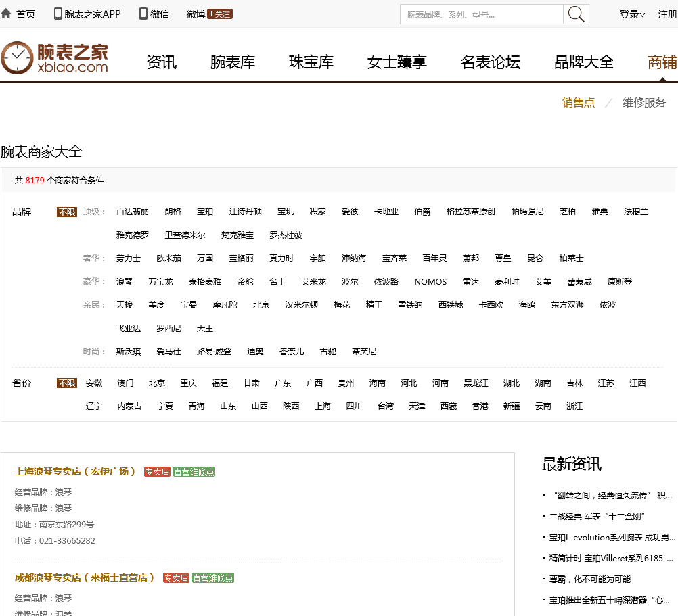Filter by brand 浪琴

[124, 282]
